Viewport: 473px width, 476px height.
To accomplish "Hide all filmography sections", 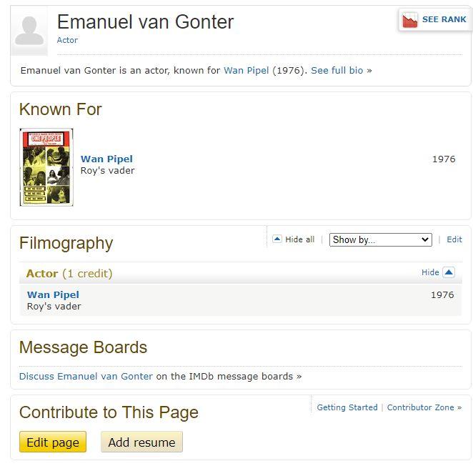I will 299,239.
